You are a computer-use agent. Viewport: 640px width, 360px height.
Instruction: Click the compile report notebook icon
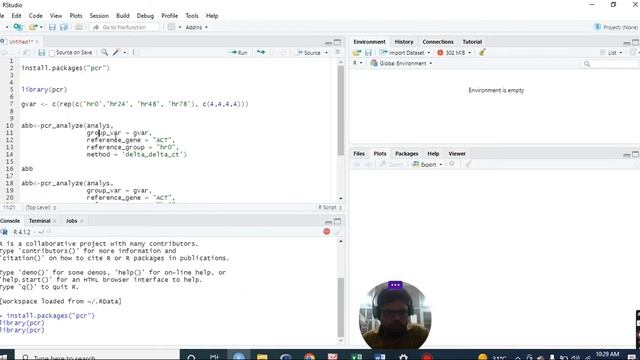[133, 53]
